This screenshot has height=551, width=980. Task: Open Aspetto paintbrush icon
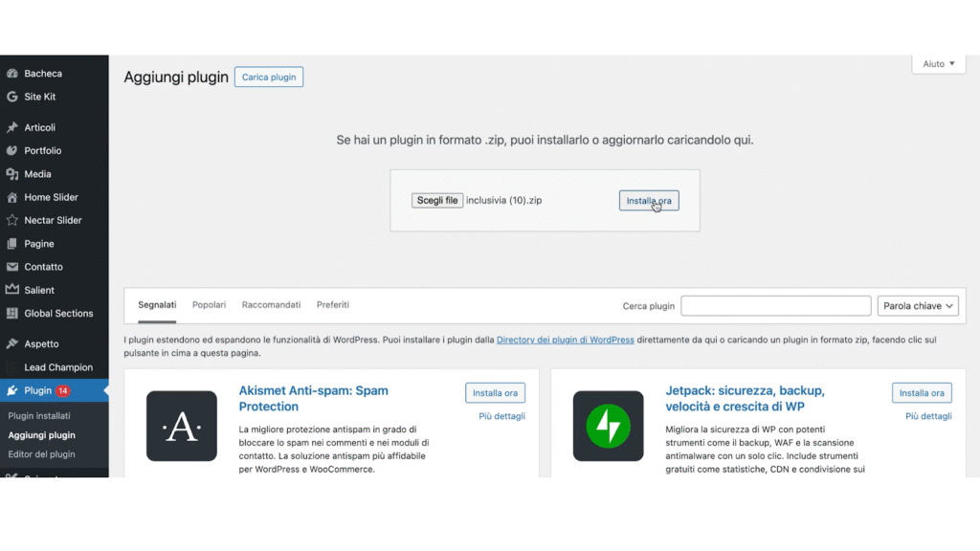[x=12, y=344]
